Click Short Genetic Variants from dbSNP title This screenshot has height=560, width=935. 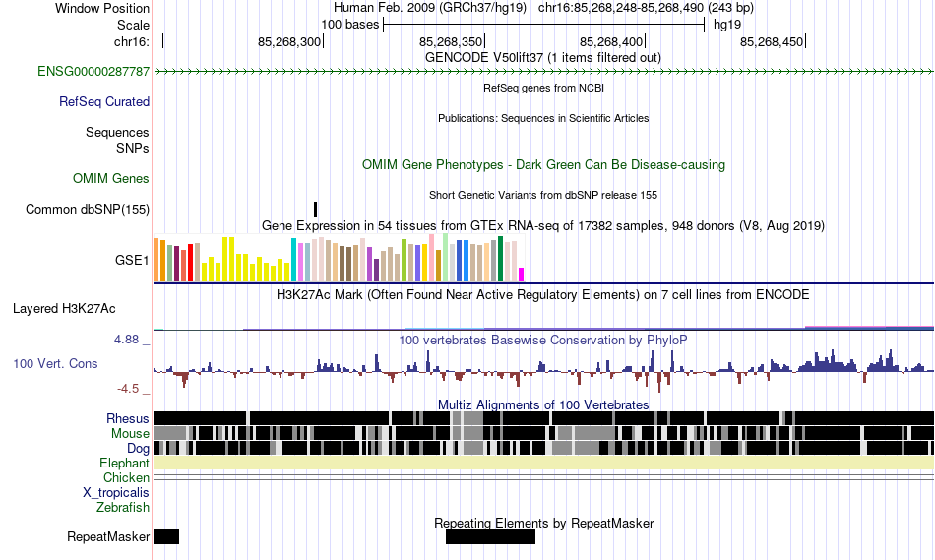tap(543, 195)
